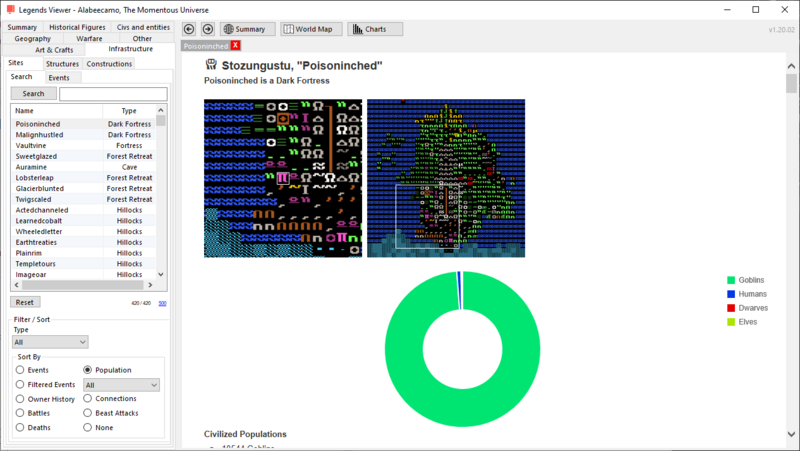Switch to the Historical Figures tab
Viewport: 800px width, 451px height.
click(77, 27)
